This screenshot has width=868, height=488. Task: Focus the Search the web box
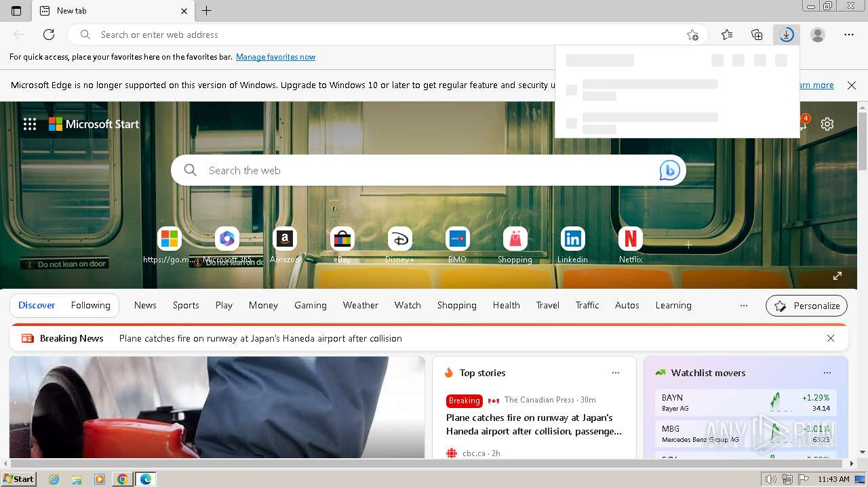(x=429, y=170)
